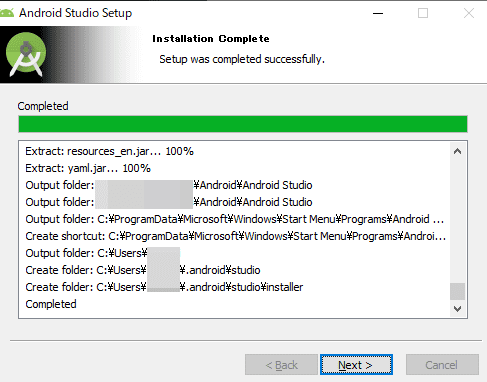Close the Android Studio Setup window
The width and height of the screenshot is (487, 382).
[469, 13]
